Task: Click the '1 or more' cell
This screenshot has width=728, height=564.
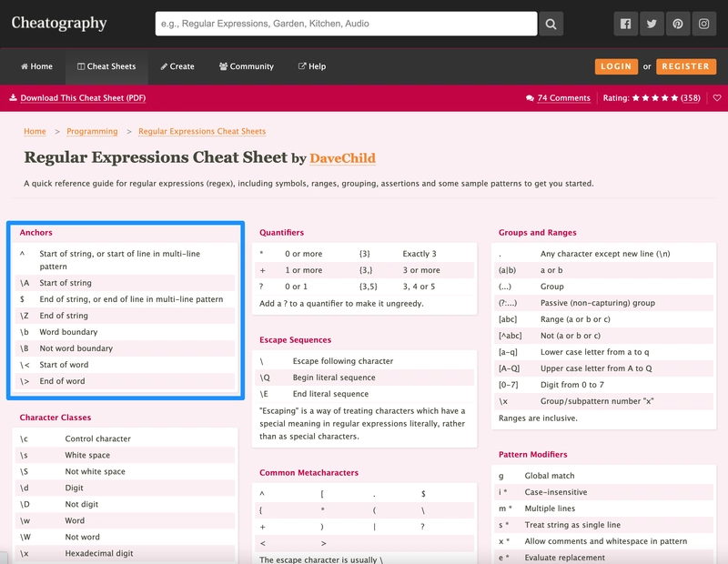Action: pyautogui.click(x=303, y=270)
